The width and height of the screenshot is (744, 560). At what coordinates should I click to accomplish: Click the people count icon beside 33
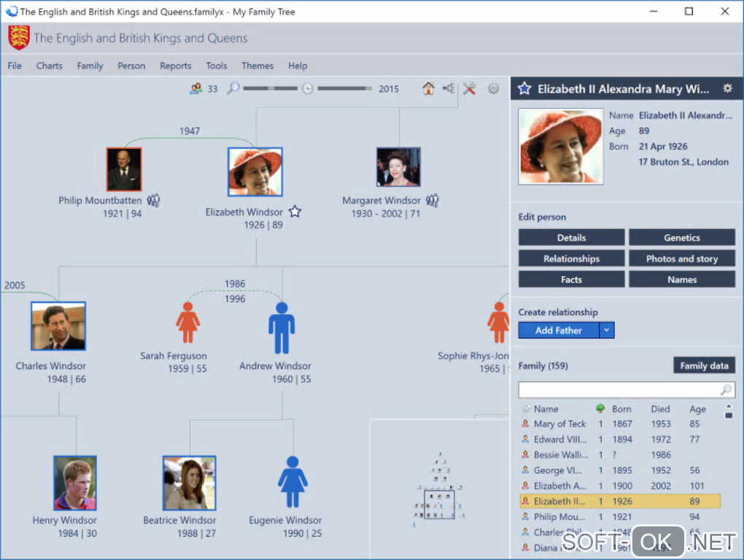(x=196, y=89)
